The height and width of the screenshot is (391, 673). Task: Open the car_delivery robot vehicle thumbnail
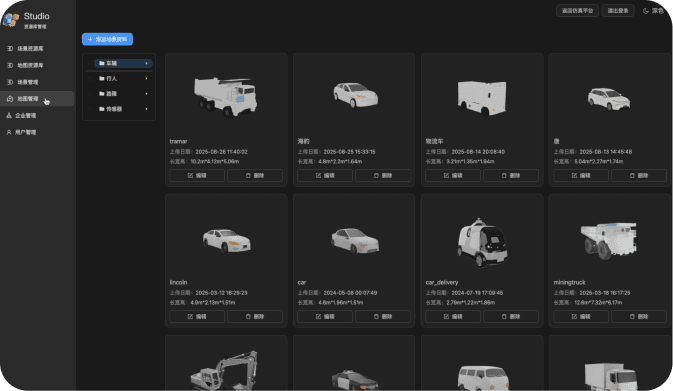pos(482,243)
